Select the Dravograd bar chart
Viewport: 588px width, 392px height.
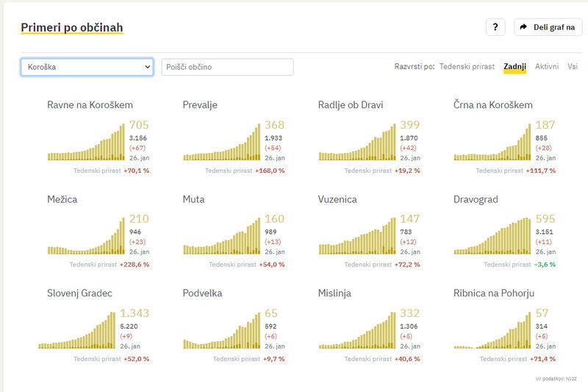[x=492, y=235]
